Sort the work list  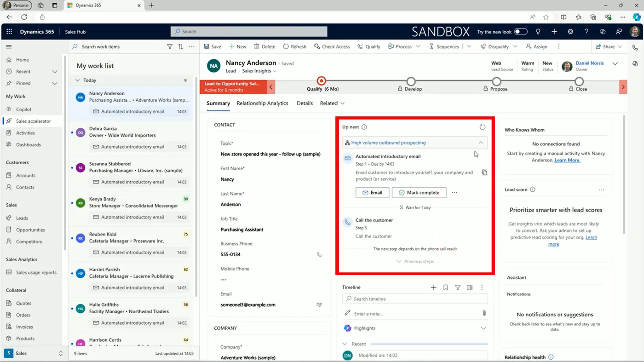coord(180,46)
